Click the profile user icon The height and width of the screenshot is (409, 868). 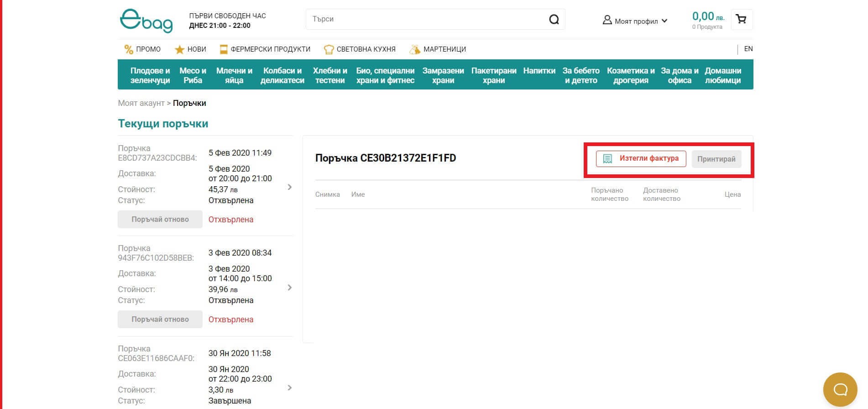[x=607, y=20]
